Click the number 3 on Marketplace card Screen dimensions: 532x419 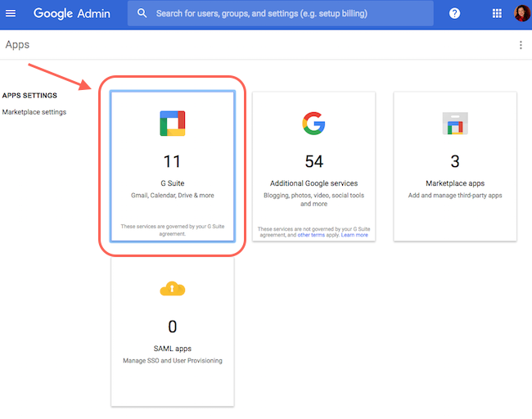[455, 161]
